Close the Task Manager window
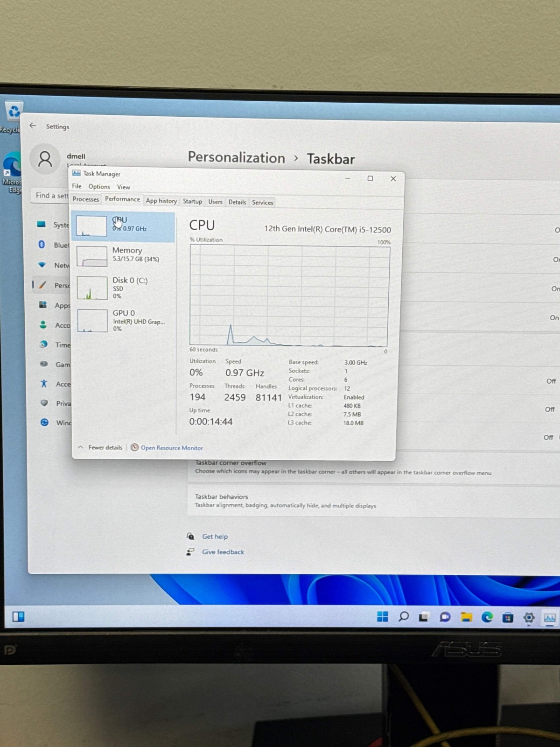Screen dimensions: 560x747 click(x=393, y=179)
